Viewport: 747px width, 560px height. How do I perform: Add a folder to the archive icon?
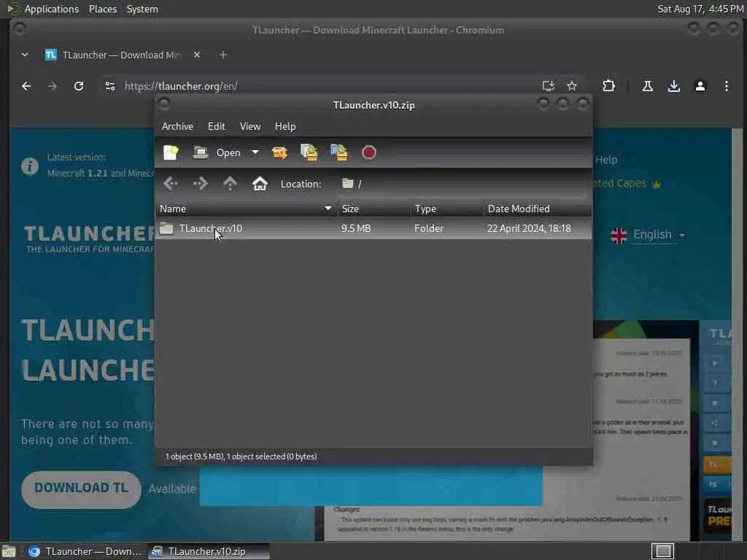click(x=339, y=153)
